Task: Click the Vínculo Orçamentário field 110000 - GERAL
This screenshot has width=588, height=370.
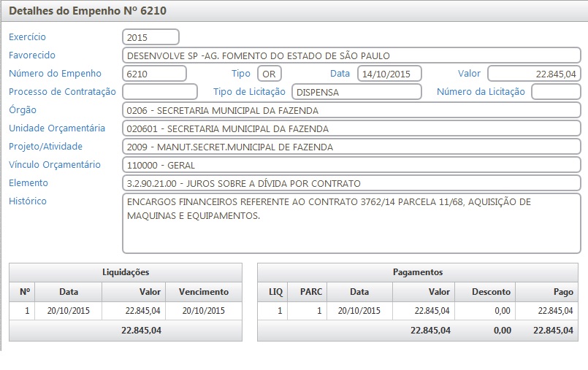Action: point(351,165)
